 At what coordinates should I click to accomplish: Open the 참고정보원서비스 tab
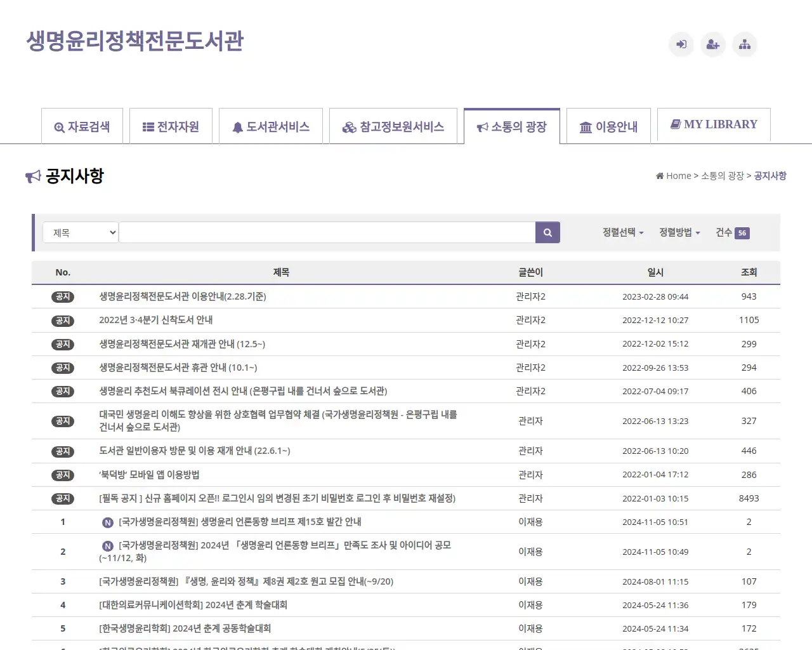coord(393,126)
